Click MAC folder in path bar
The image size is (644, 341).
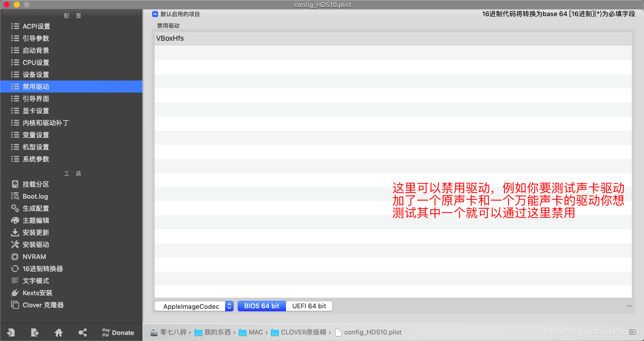click(x=251, y=332)
